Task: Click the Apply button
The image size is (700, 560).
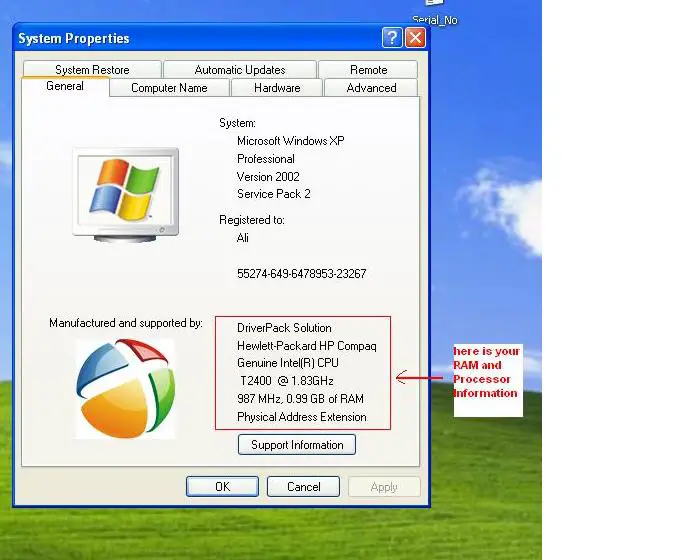Action: [x=384, y=486]
